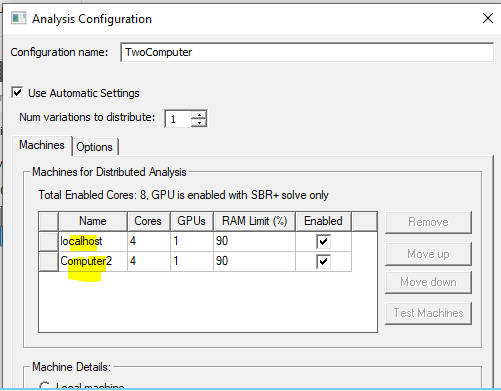Click RAM Limit 90 for Computer2

pyautogui.click(x=254, y=261)
